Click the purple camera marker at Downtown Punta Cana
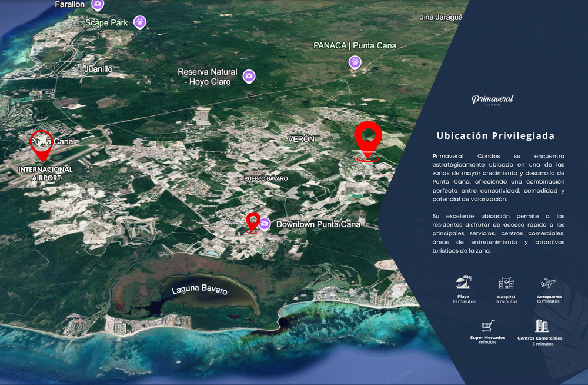The height and width of the screenshot is (385, 588). point(265,224)
